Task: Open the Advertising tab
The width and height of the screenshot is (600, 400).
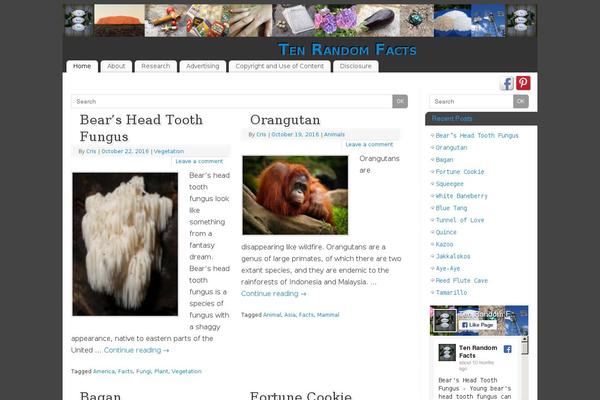Action: point(202,66)
